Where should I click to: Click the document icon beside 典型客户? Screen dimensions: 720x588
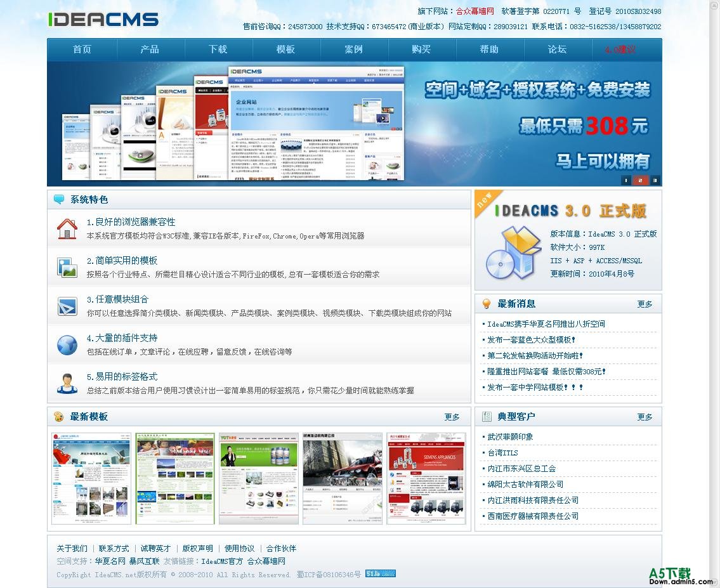click(x=487, y=417)
